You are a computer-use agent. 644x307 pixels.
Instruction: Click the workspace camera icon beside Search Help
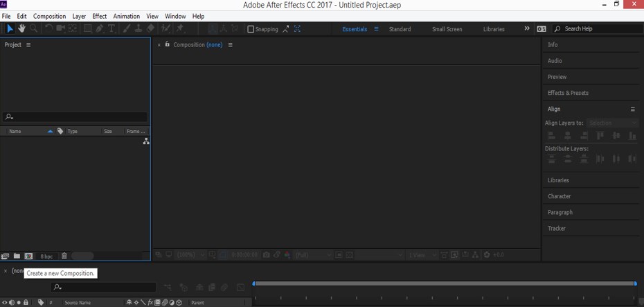click(x=542, y=29)
